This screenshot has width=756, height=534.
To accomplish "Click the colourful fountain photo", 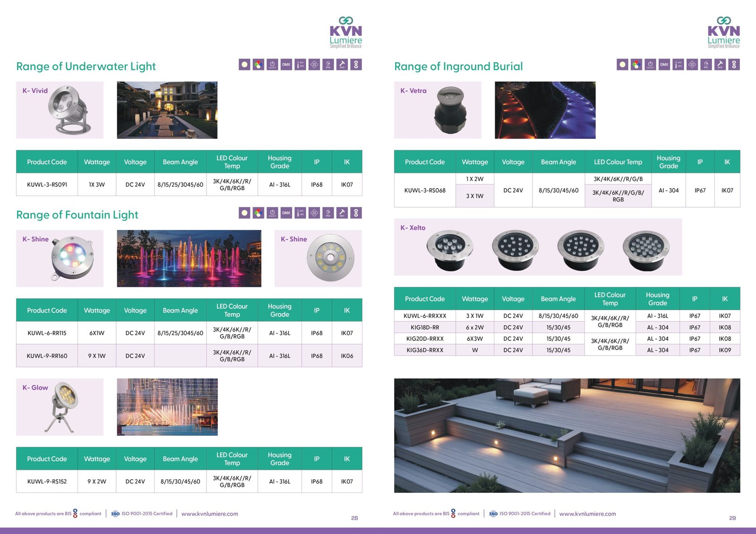I will (x=189, y=258).
